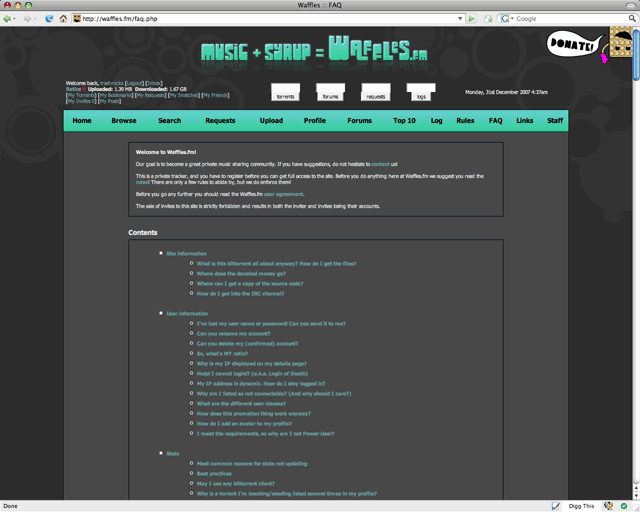The width and height of the screenshot is (640, 512).
Task: Select Search in the navigation bar
Action: 169,120
